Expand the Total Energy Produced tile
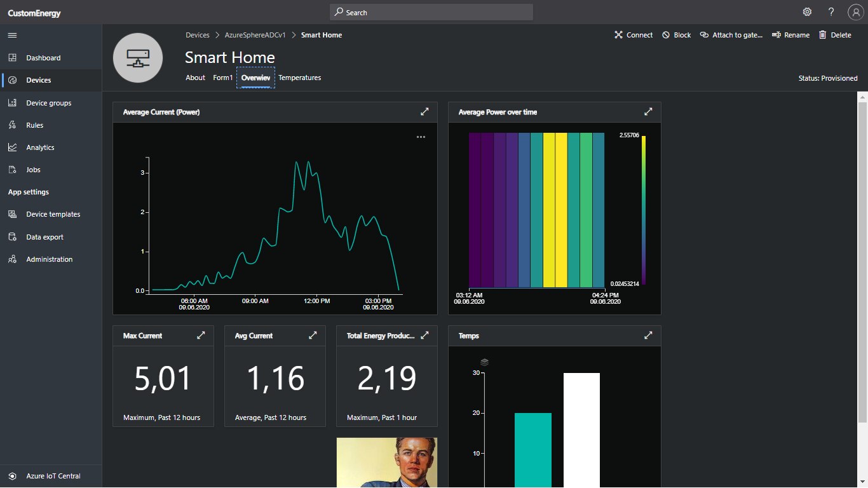Screen dimensions: 868x488 click(x=424, y=335)
